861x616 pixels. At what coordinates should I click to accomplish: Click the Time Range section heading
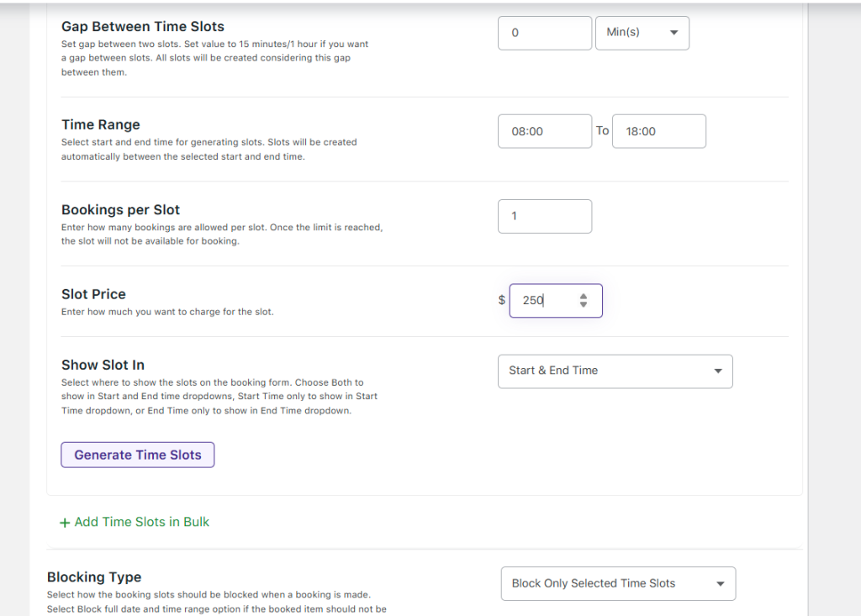101,124
